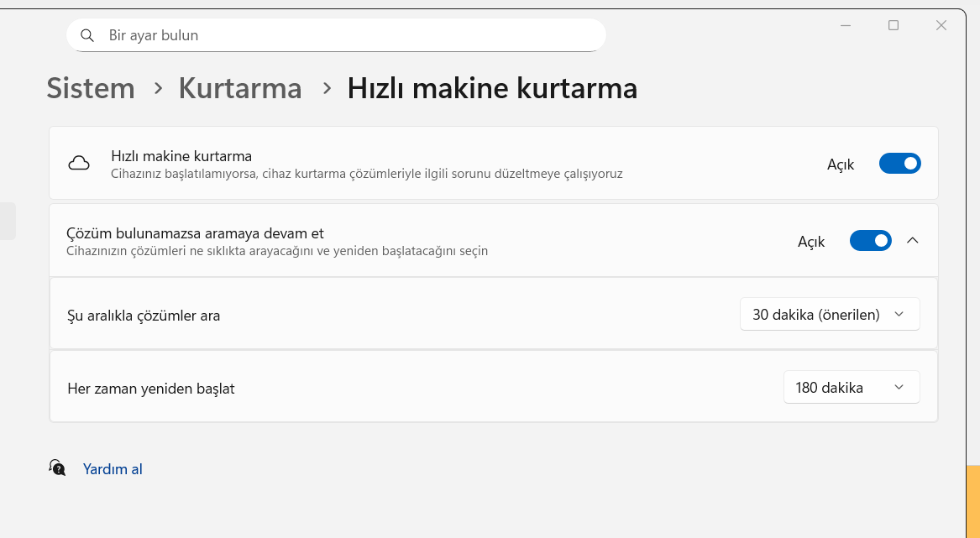Click the Şu aralıkla çözümler ara row label

tap(144, 316)
